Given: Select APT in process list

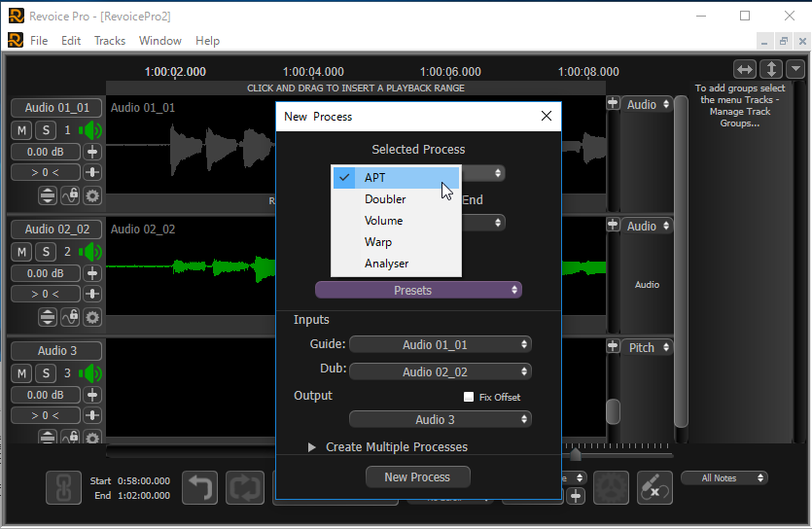Looking at the screenshot, I should click(396, 178).
